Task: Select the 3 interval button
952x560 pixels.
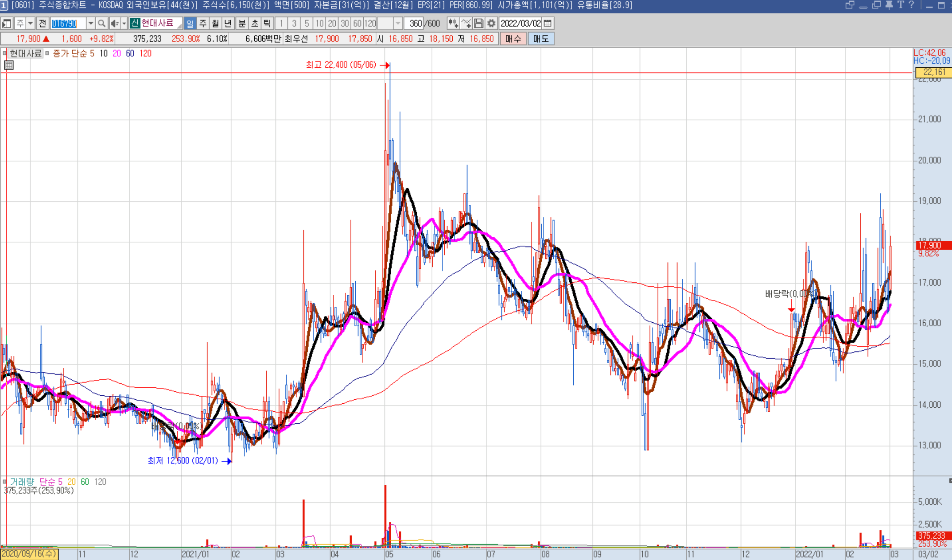Action: pos(294,23)
